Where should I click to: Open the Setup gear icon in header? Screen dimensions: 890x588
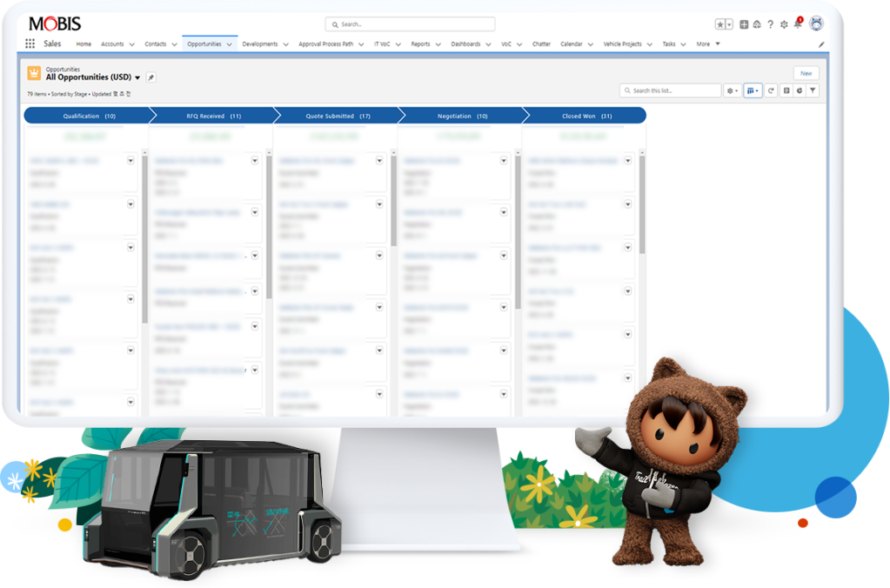coord(784,24)
